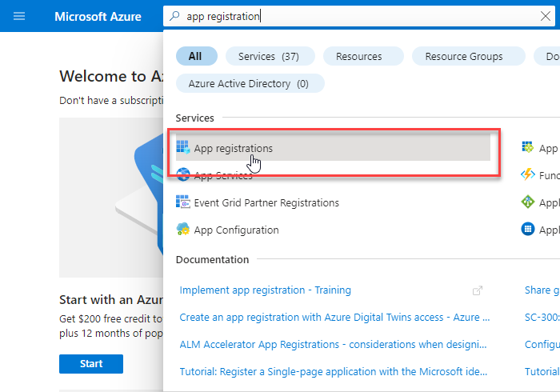This screenshot has height=392, width=560.
Task: Select Azure Active Directory (0) filter
Action: (x=249, y=83)
